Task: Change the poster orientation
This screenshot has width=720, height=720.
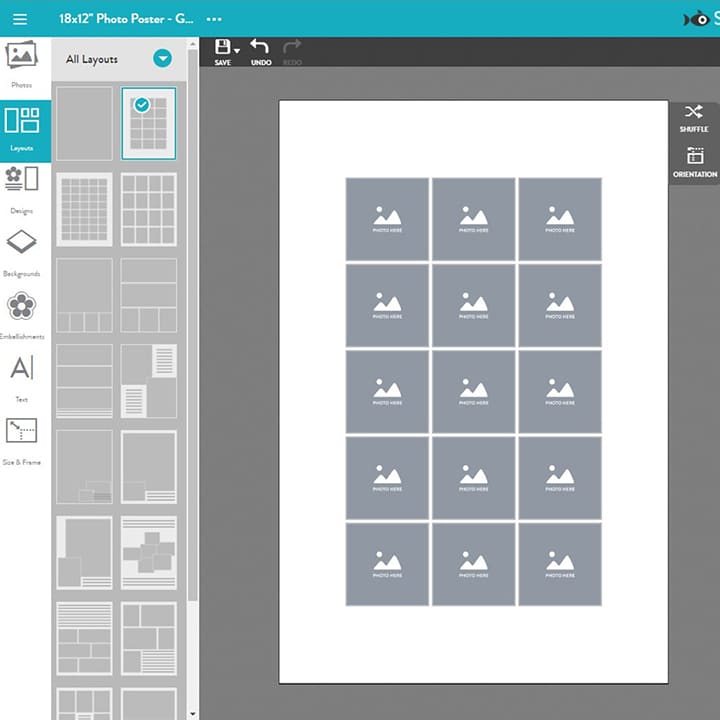Action: [695, 162]
